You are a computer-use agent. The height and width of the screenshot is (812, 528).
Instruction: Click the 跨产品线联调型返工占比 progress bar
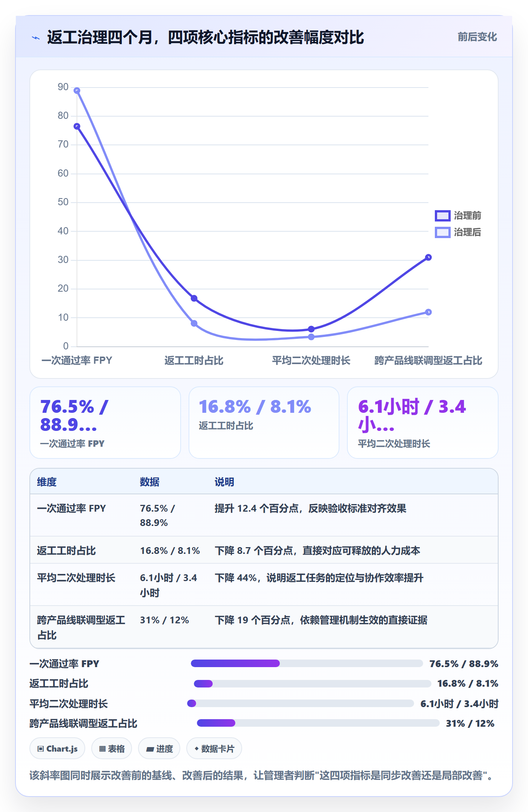click(318, 723)
